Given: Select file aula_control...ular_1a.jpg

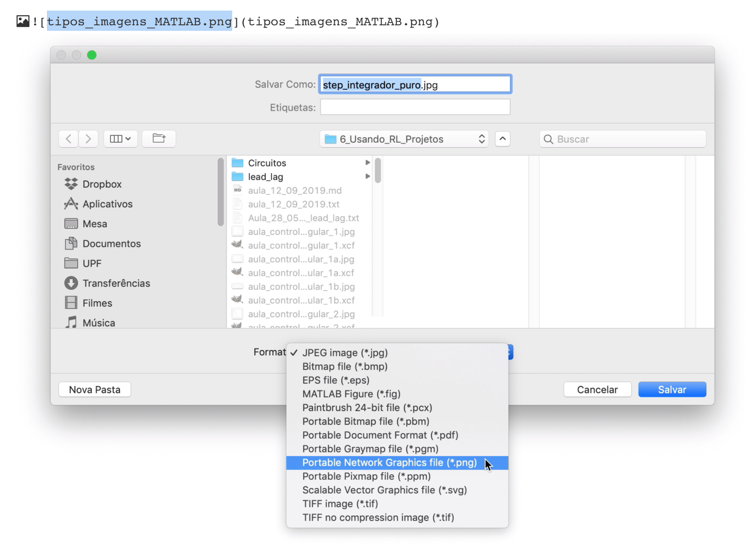Looking at the screenshot, I should coord(301,259).
